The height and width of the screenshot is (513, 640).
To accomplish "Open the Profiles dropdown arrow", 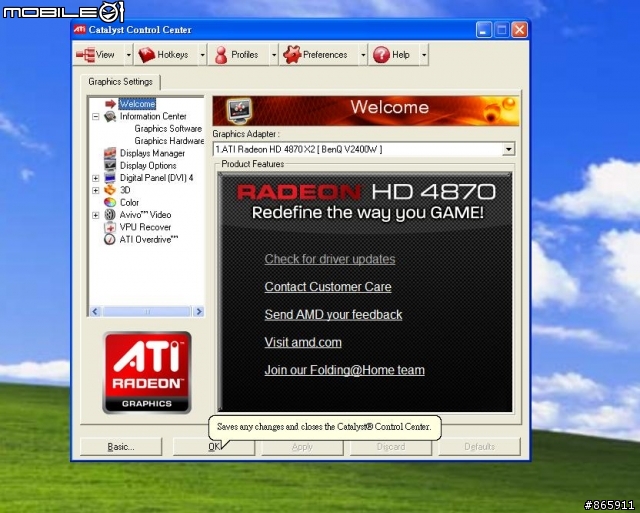I will [x=274, y=55].
